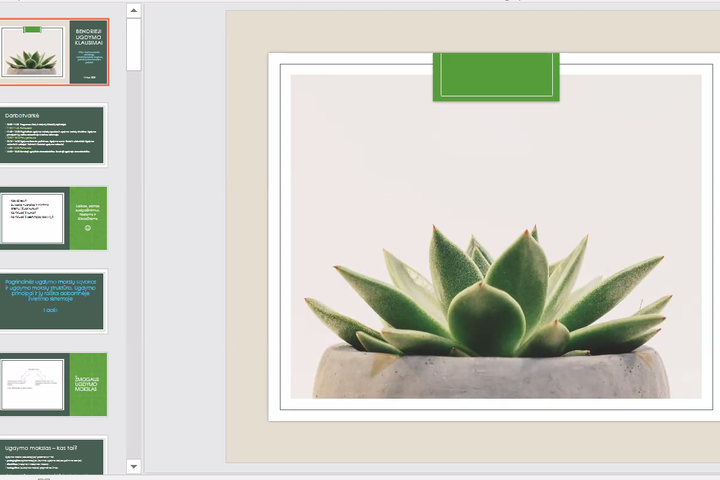The image size is (720, 480).
Task: Click the green side panel of the third thumbnail
Action: (88, 218)
